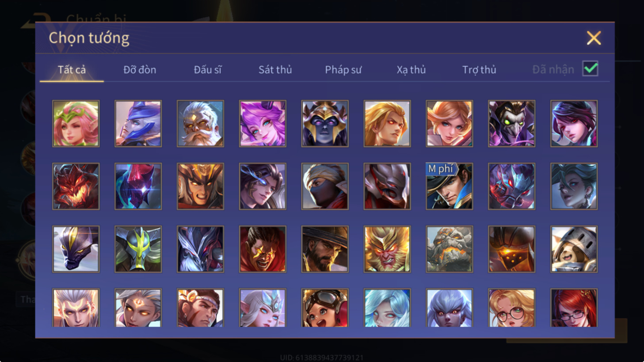Choose the aviator goggles girl hero portrait
Viewport: 644px width, 362px height.
324,308
